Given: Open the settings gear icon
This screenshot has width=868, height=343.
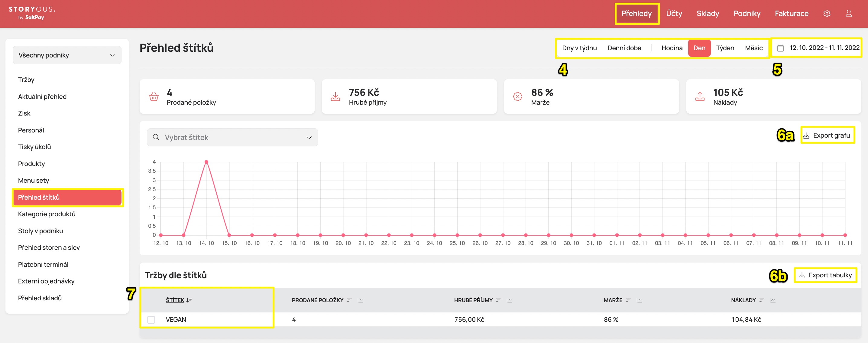Looking at the screenshot, I should [x=827, y=14].
